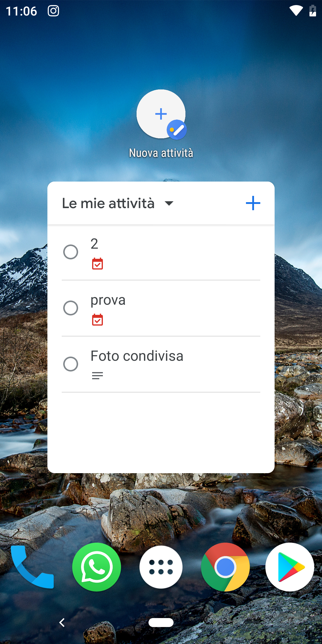This screenshot has width=322, height=644.
Task: Mark Foto condivisa as completed
Action: click(71, 364)
